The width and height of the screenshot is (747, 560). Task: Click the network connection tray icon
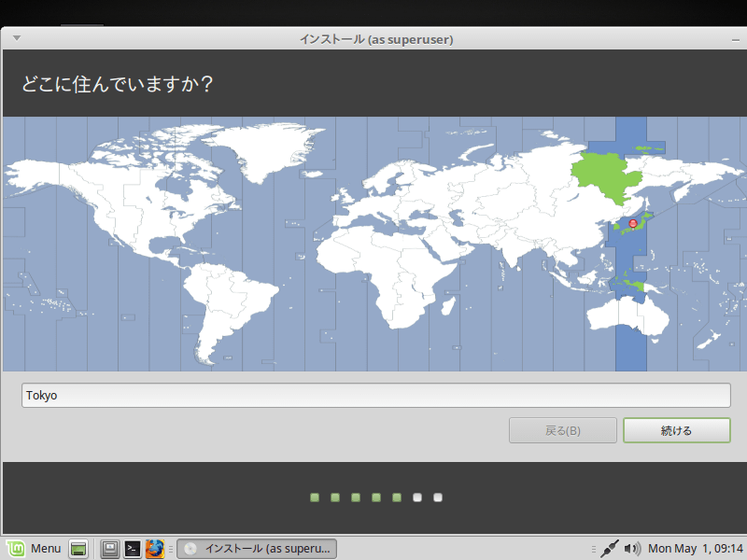[x=610, y=549]
